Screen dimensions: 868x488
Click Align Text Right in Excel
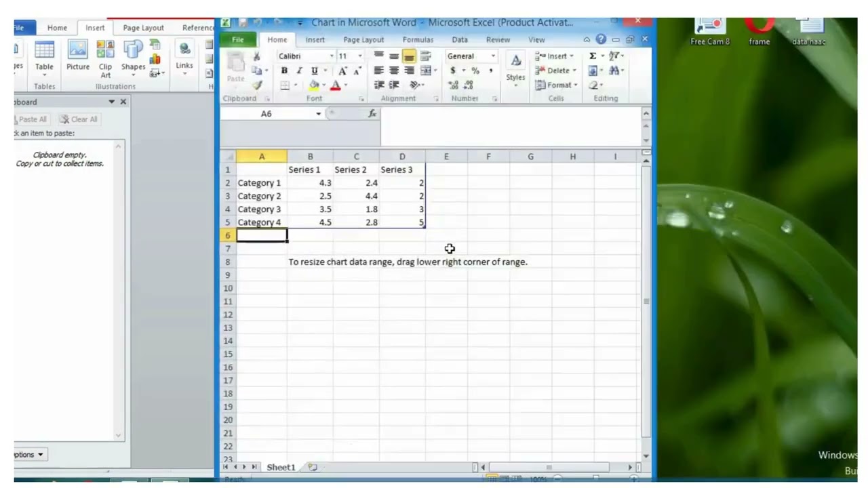click(409, 70)
